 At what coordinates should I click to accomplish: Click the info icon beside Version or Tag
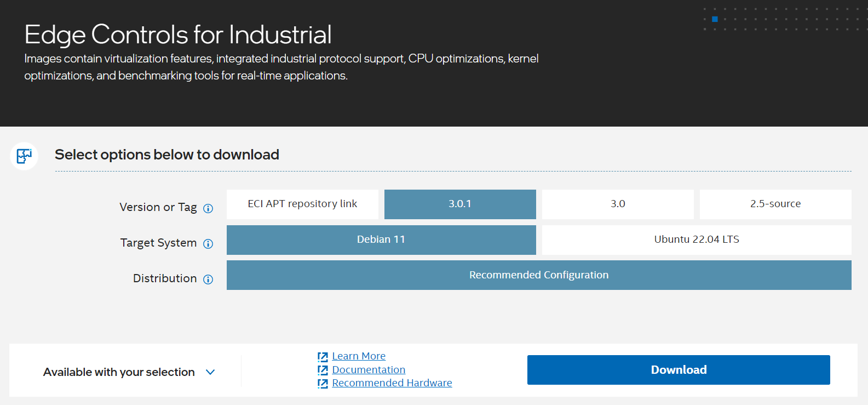coord(208,208)
